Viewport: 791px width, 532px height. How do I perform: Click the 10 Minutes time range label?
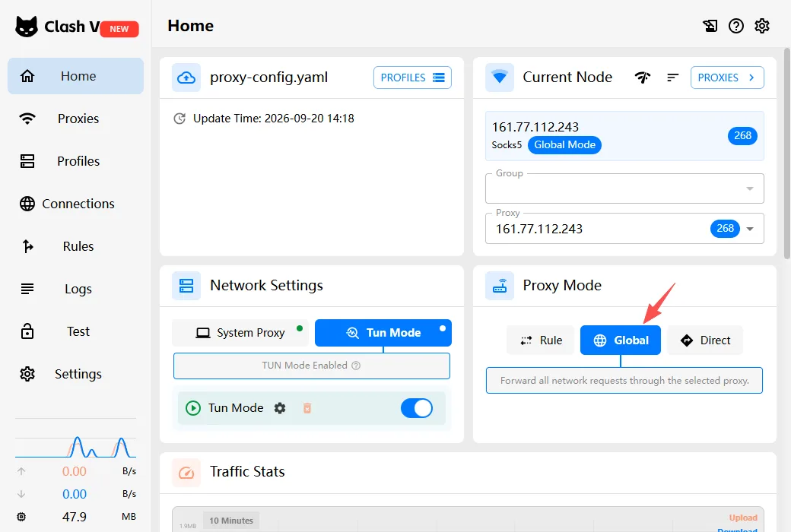coord(231,521)
